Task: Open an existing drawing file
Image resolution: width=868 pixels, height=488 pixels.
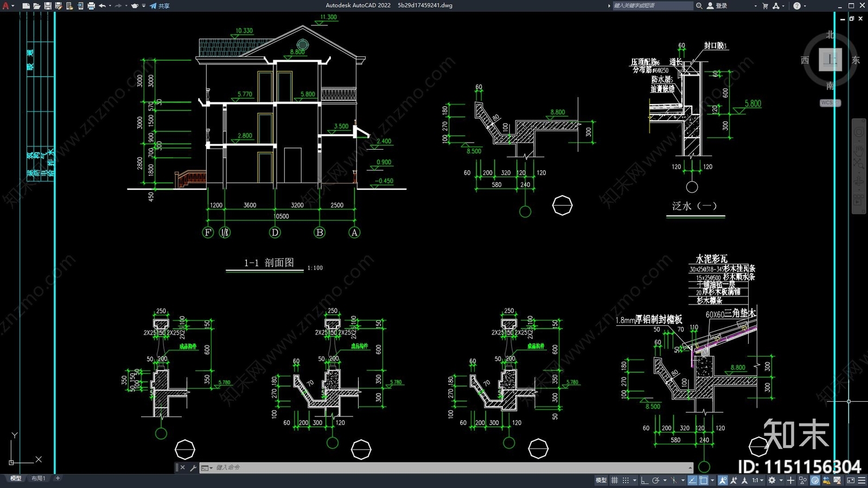Action: [37, 5]
